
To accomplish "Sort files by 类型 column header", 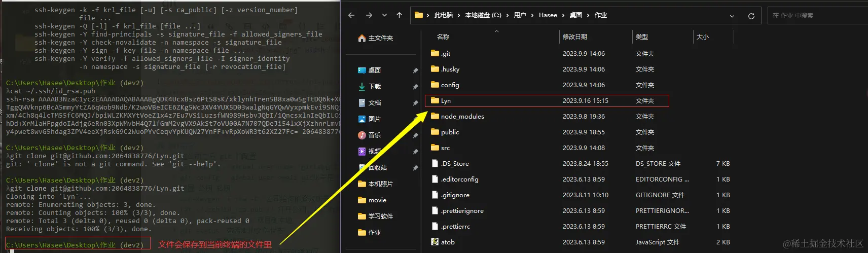I will pyautogui.click(x=642, y=37).
